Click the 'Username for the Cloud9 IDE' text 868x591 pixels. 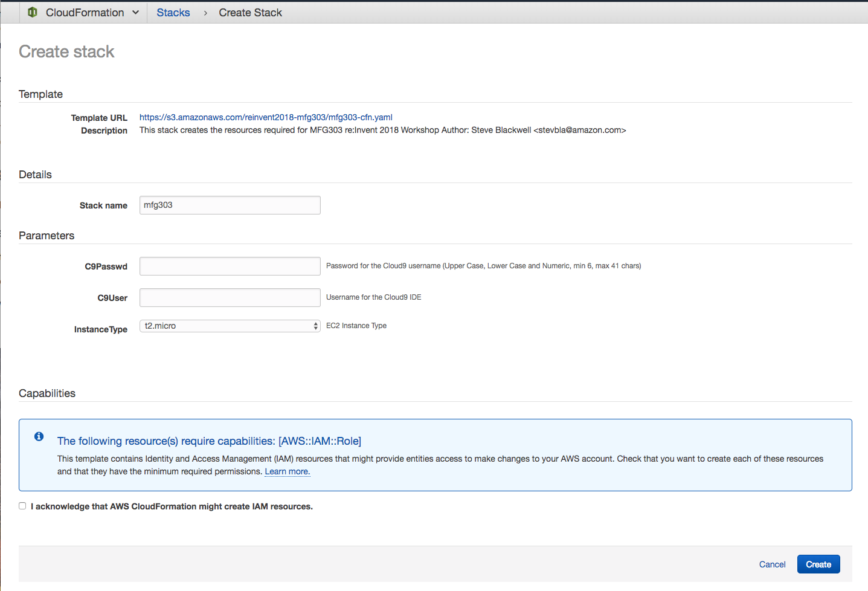[x=374, y=297]
